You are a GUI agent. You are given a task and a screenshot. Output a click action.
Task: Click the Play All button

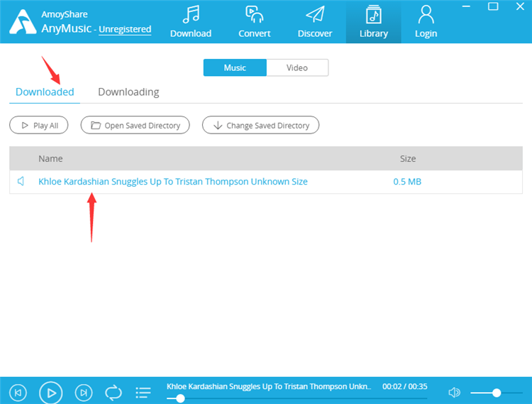coord(39,125)
